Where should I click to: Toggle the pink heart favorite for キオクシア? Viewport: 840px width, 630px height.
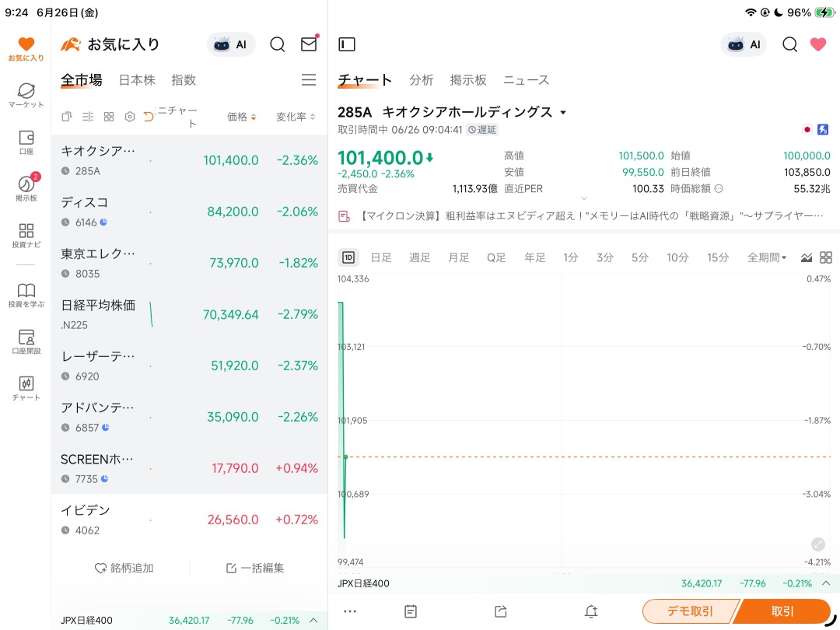pyautogui.click(x=818, y=44)
